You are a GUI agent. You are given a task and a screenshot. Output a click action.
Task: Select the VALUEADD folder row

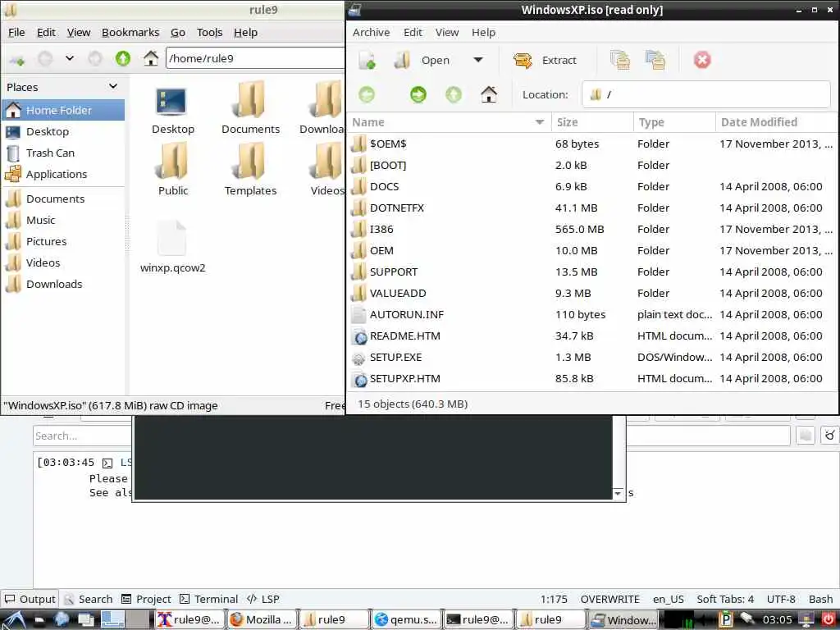pos(592,294)
